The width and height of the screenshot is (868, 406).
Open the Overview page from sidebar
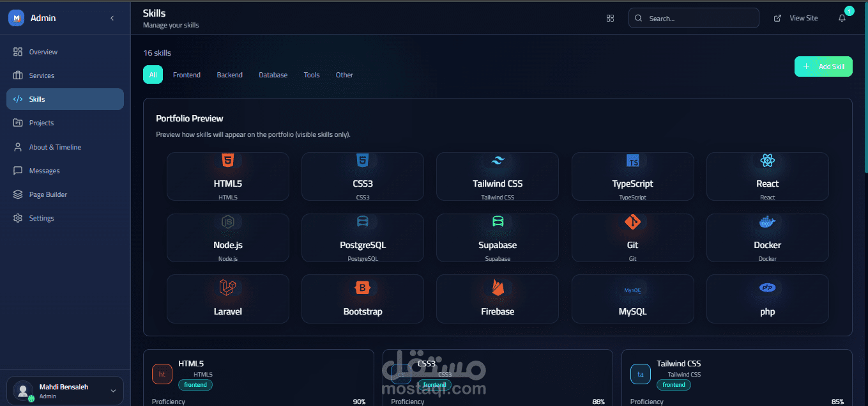(65, 52)
